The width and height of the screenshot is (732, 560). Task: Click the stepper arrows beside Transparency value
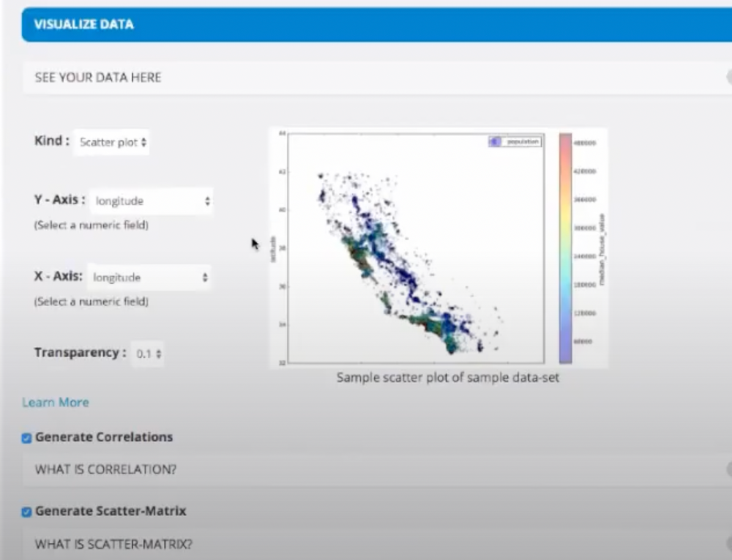pyautogui.click(x=157, y=353)
